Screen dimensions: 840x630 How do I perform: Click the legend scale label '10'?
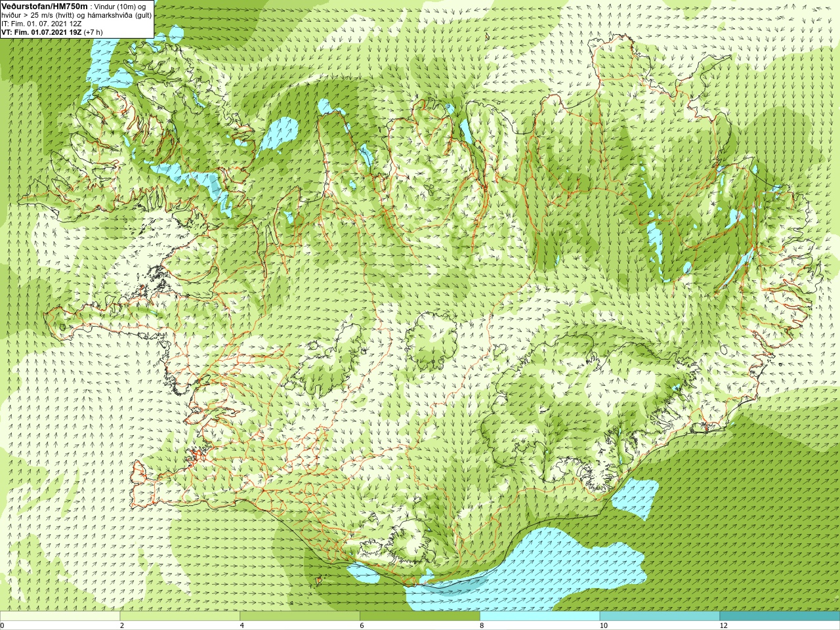coord(603,625)
